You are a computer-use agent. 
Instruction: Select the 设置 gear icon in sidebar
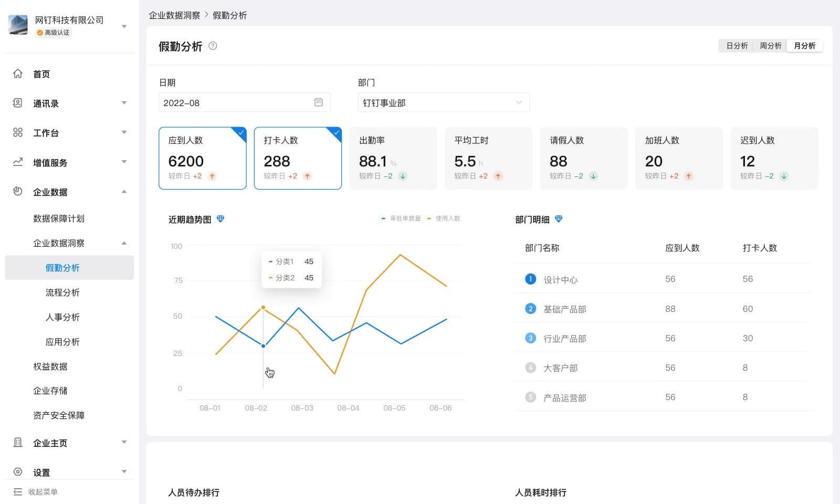(x=18, y=472)
